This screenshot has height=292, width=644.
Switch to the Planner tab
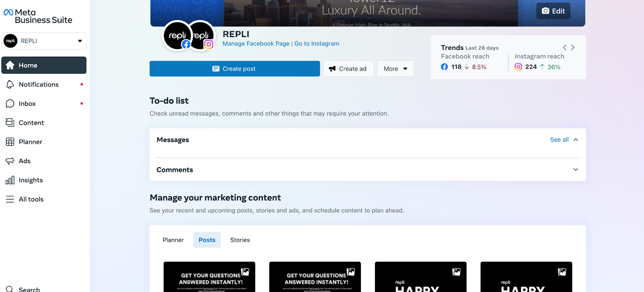173,240
